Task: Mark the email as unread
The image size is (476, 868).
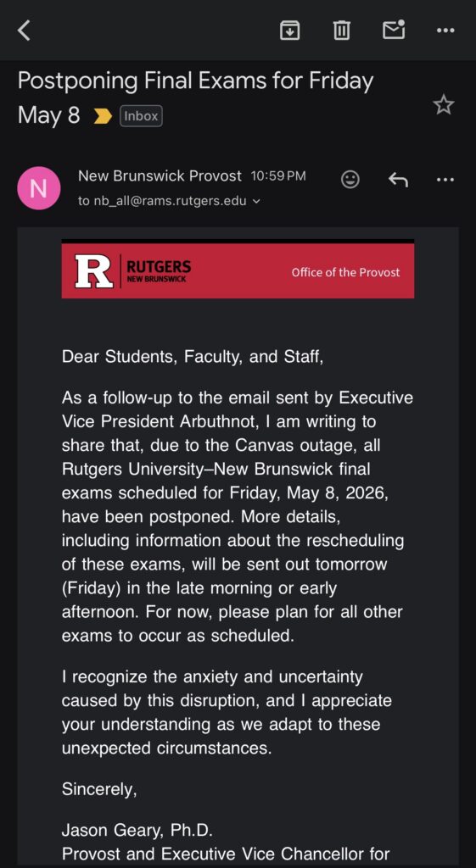Action: [394, 30]
